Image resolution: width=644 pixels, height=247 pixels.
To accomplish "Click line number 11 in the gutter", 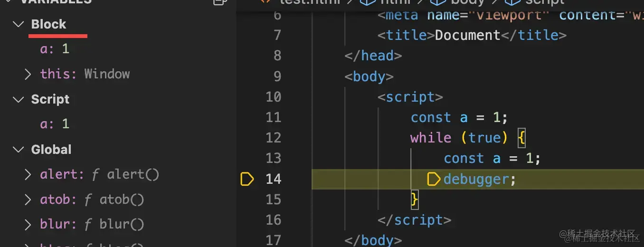I will [x=273, y=117].
